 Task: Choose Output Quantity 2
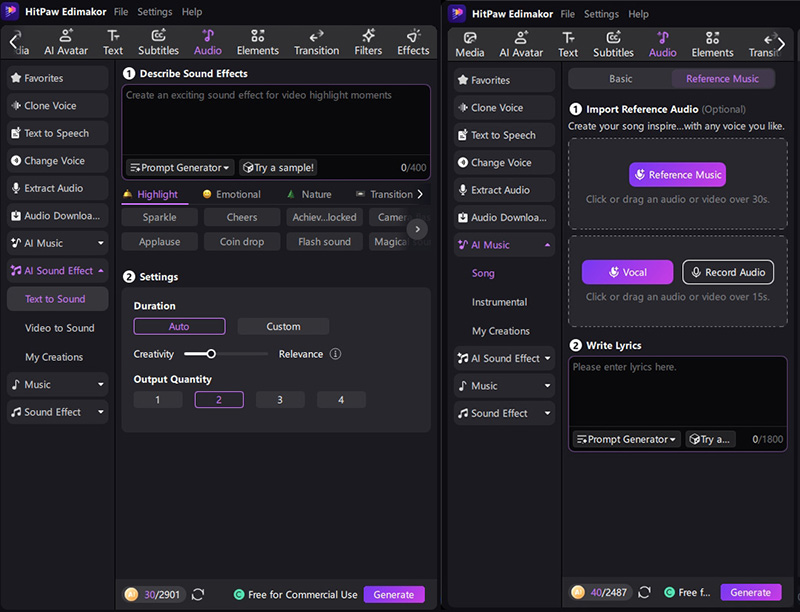point(219,400)
